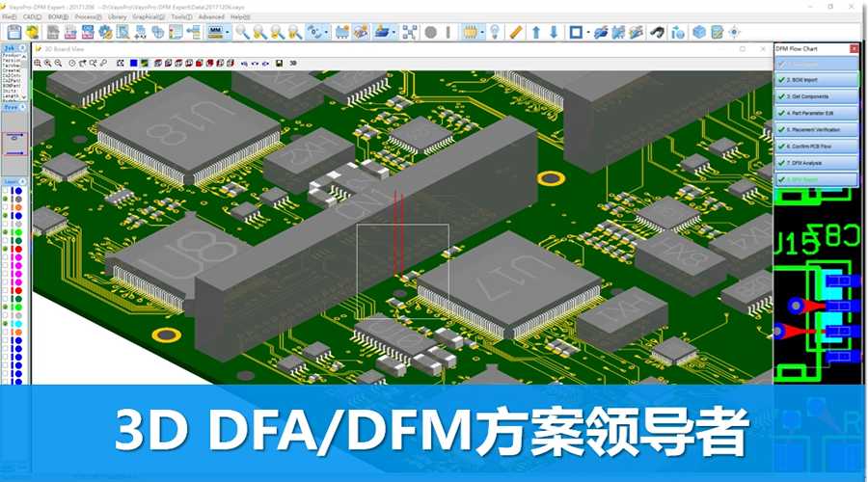This screenshot has width=868, height=482.
Task: Click the yellow package import icon
Action: pyautogui.click(x=33, y=32)
